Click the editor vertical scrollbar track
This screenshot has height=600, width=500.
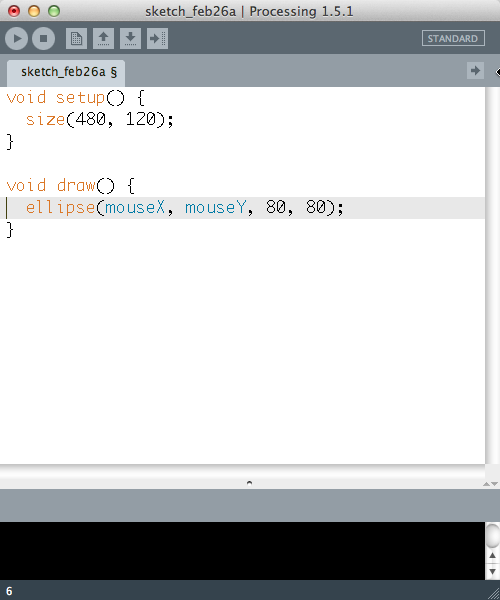point(492,276)
